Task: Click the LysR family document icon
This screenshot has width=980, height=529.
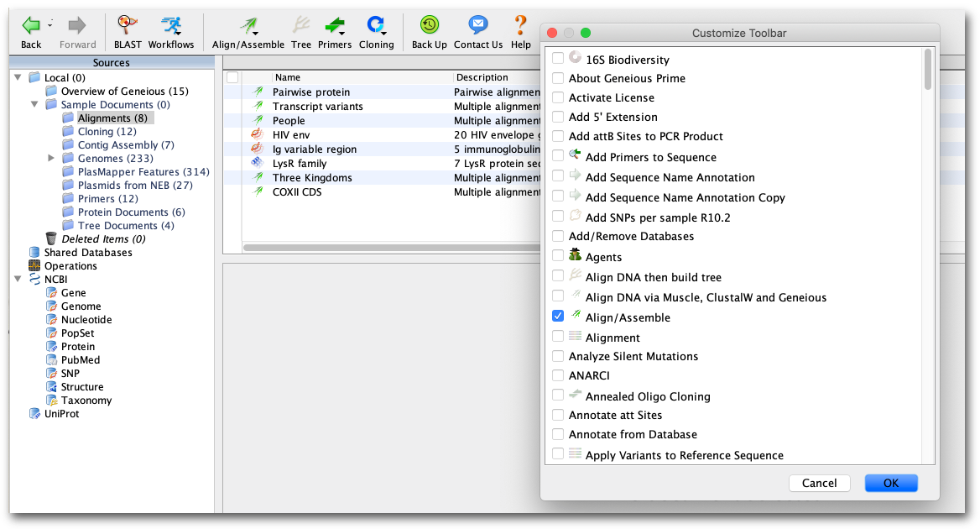Action: pos(257,163)
